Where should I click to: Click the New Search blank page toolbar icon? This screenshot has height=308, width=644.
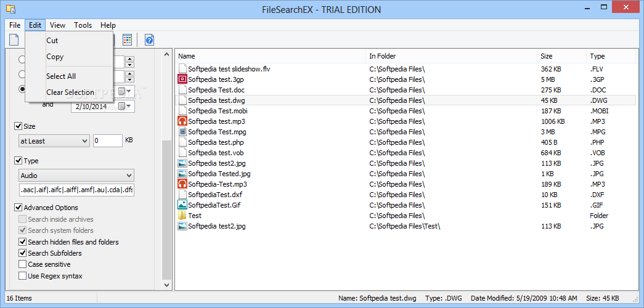point(14,40)
